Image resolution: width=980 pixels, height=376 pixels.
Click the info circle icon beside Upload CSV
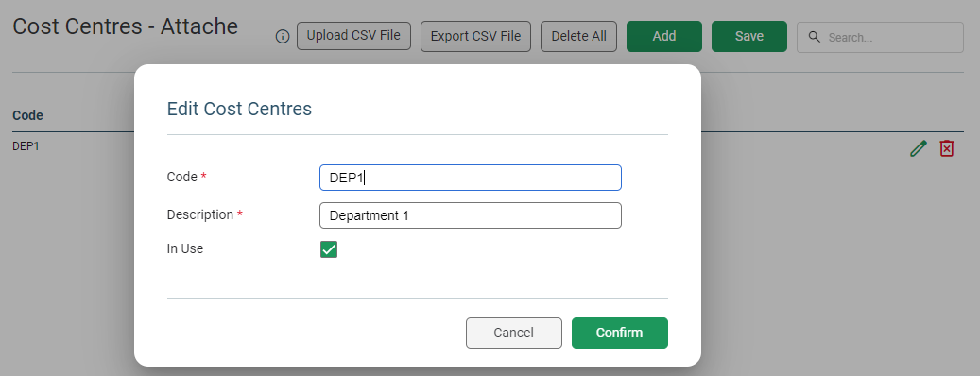(x=283, y=37)
